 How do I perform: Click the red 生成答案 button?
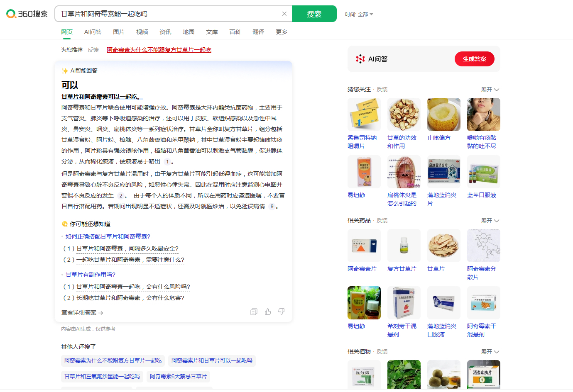(475, 59)
